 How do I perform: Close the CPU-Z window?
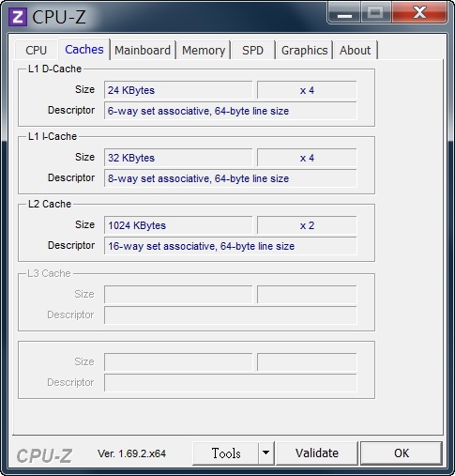tap(419, 12)
